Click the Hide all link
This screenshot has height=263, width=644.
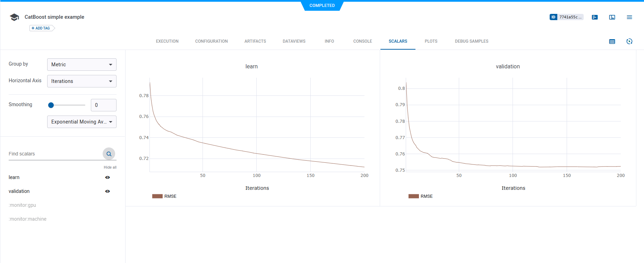(110, 167)
